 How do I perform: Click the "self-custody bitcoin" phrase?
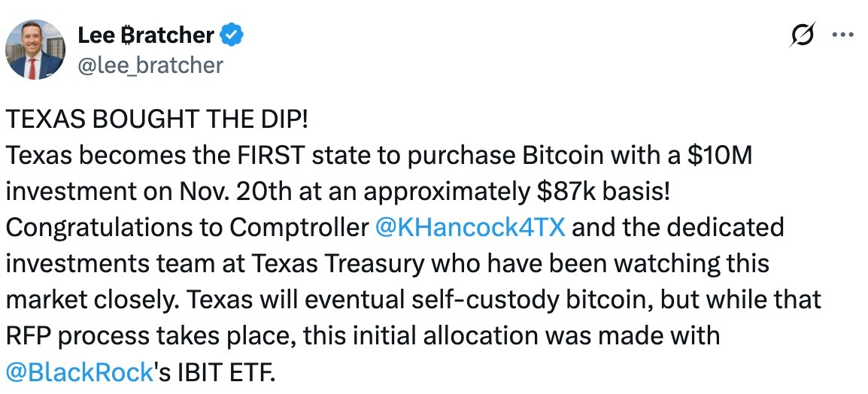click(511, 299)
